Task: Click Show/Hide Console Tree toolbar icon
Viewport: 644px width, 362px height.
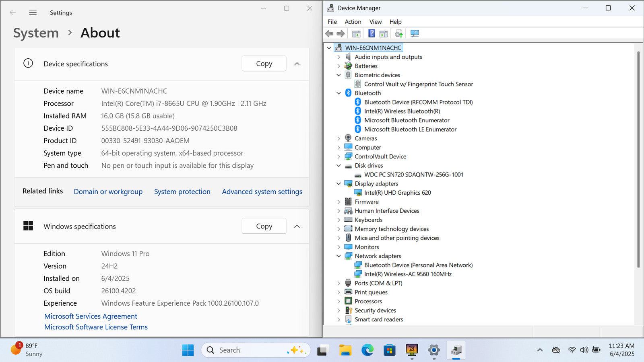Action: tap(356, 34)
